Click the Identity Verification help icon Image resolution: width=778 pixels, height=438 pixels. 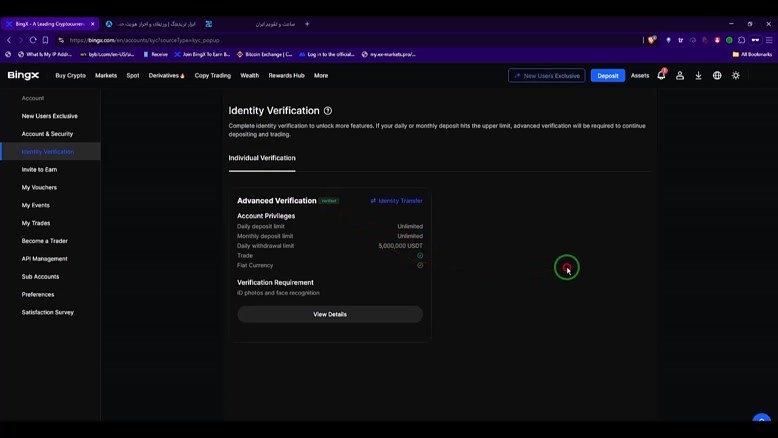[328, 111]
